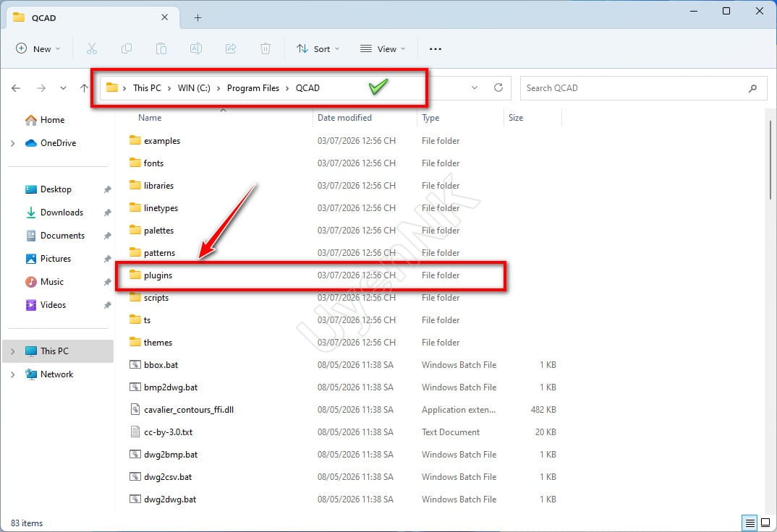The image size is (777, 532).
Task: Go back with the left arrow
Action: (x=16, y=88)
